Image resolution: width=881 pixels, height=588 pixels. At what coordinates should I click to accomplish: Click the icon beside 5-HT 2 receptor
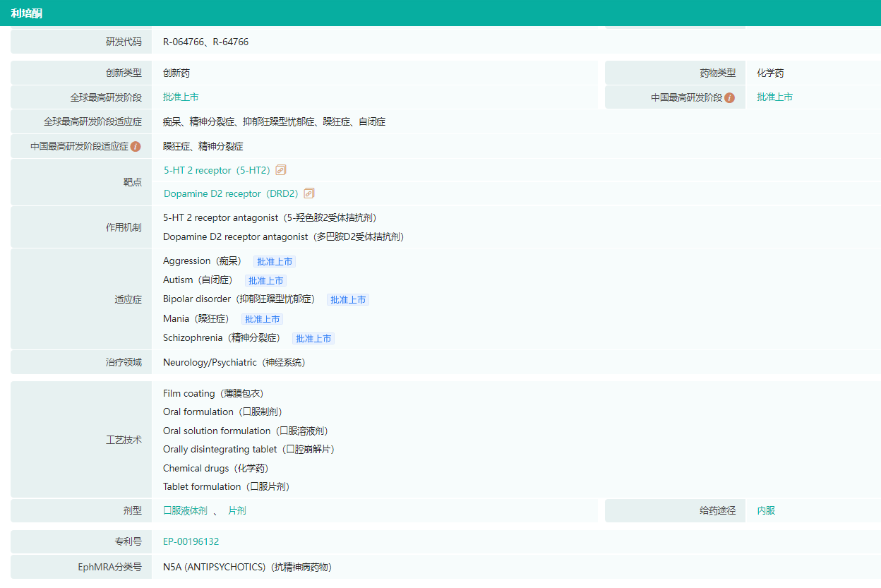pos(281,170)
